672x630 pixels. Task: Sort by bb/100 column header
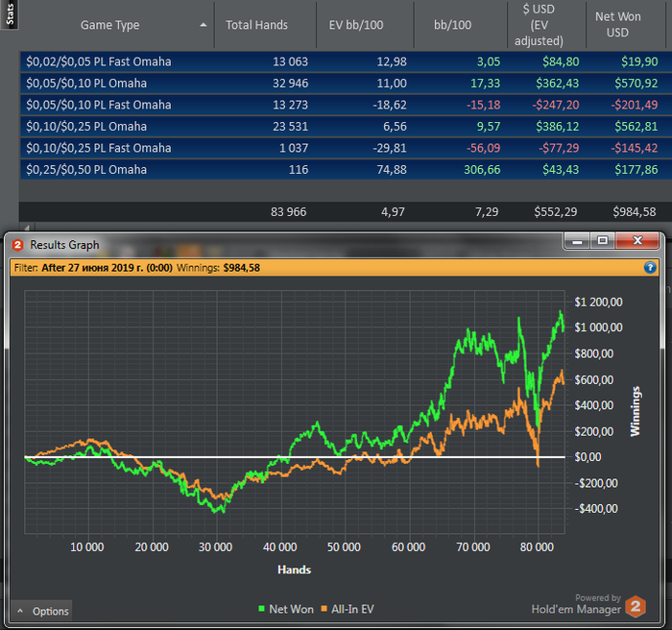452,25
